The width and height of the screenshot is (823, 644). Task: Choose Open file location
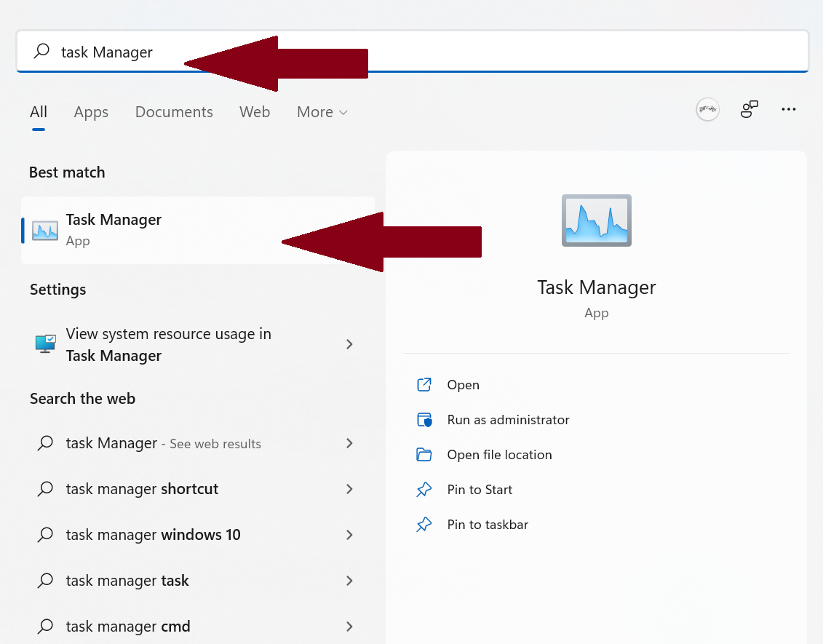[499, 455]
